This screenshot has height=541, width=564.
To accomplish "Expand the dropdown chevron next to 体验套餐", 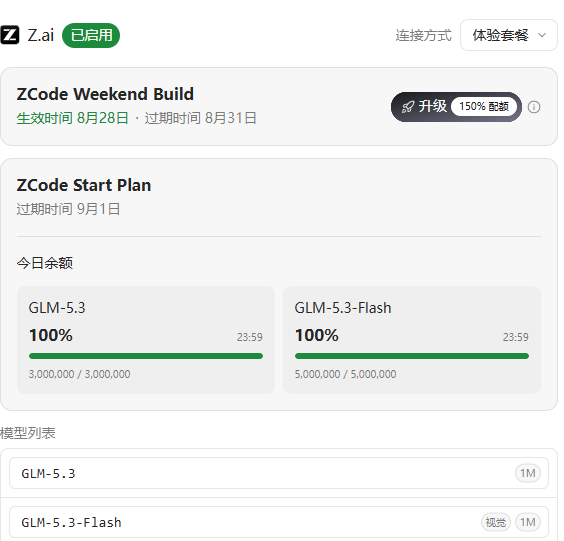I will tap(542, 35).
